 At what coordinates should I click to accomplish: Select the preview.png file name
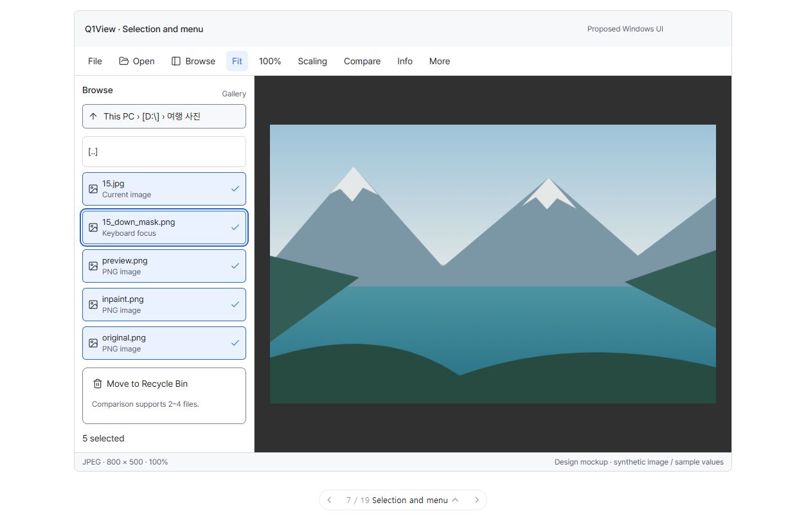click(x=125, y=261)
